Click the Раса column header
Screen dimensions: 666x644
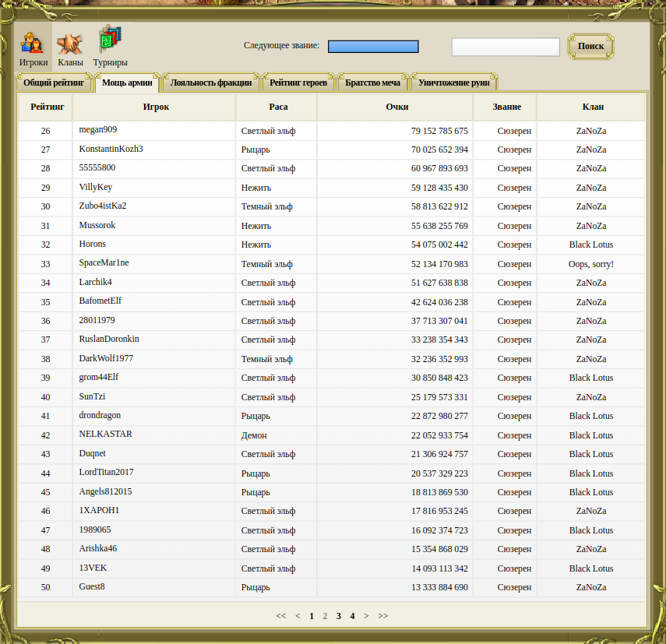278,107
